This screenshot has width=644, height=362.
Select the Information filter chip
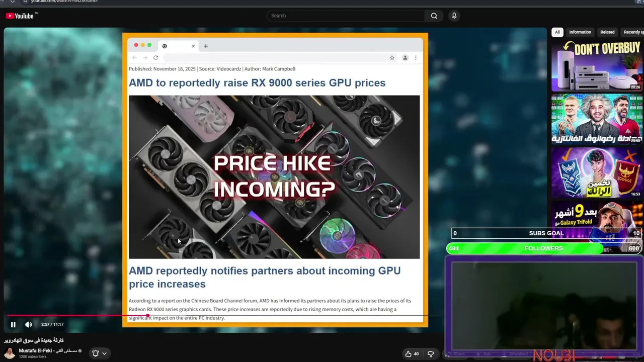point(580,32)
